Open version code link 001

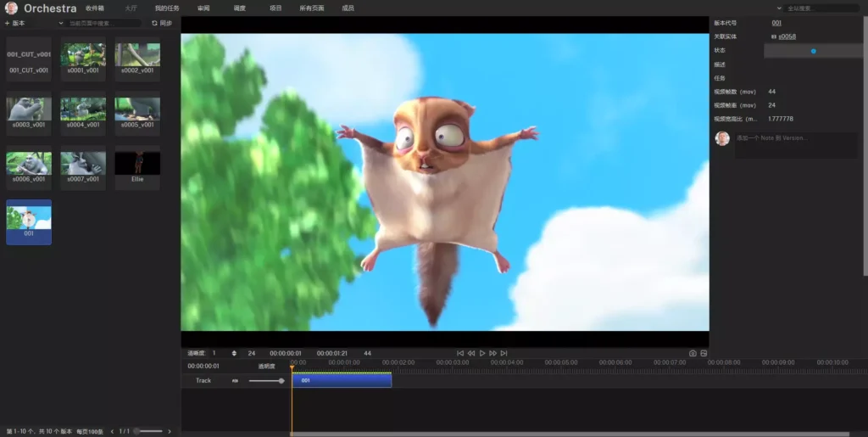776,23
